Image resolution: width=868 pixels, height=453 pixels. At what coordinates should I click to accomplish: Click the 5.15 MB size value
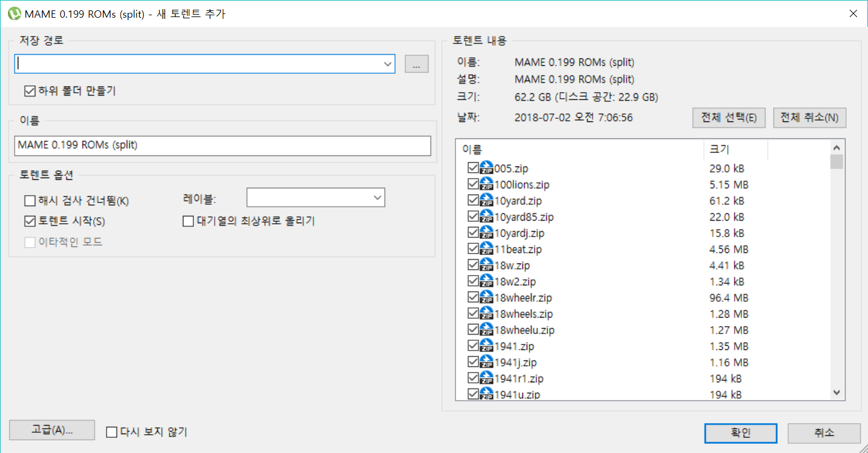[729, 185]
